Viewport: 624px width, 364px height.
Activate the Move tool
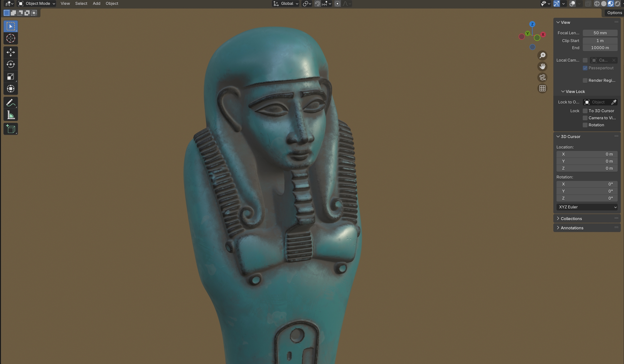tap(11, 52)
